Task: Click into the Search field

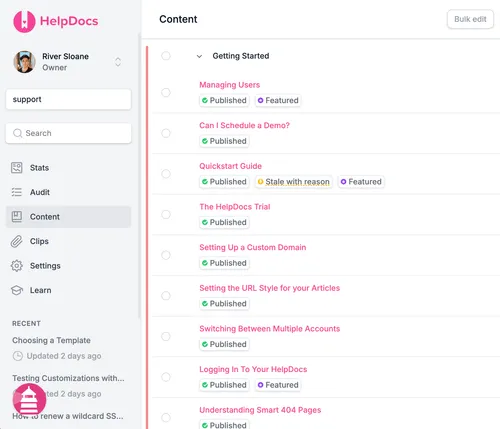Action: tap(68, 133)
